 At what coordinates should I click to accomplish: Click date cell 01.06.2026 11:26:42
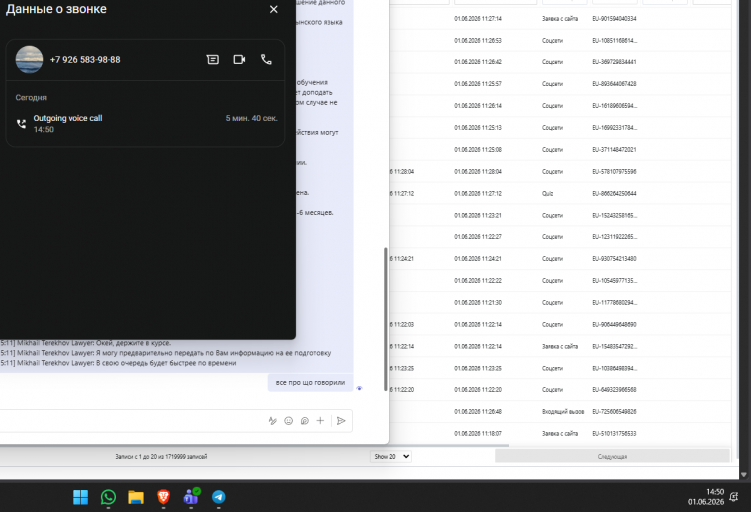pos(478,62)
